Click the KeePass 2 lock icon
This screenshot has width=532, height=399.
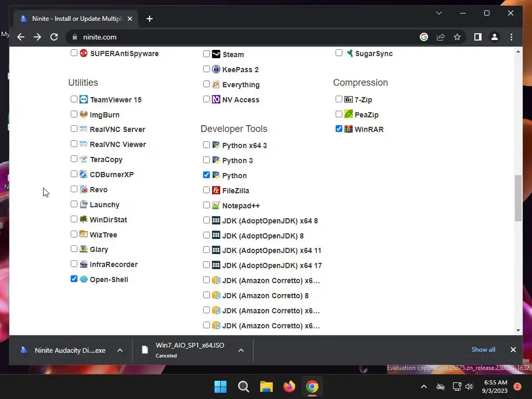click(216, 69)
